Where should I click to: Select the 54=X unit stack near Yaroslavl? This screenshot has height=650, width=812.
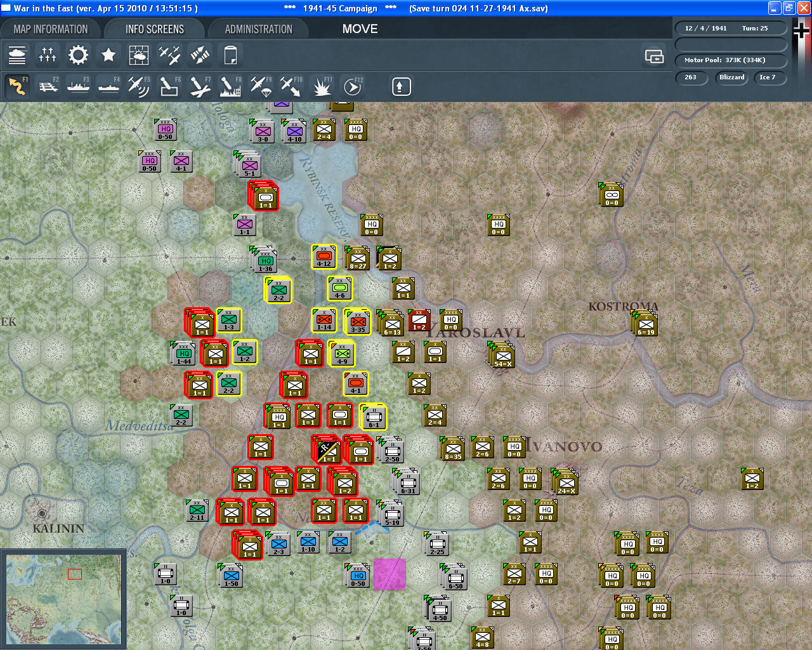[502, 355]
